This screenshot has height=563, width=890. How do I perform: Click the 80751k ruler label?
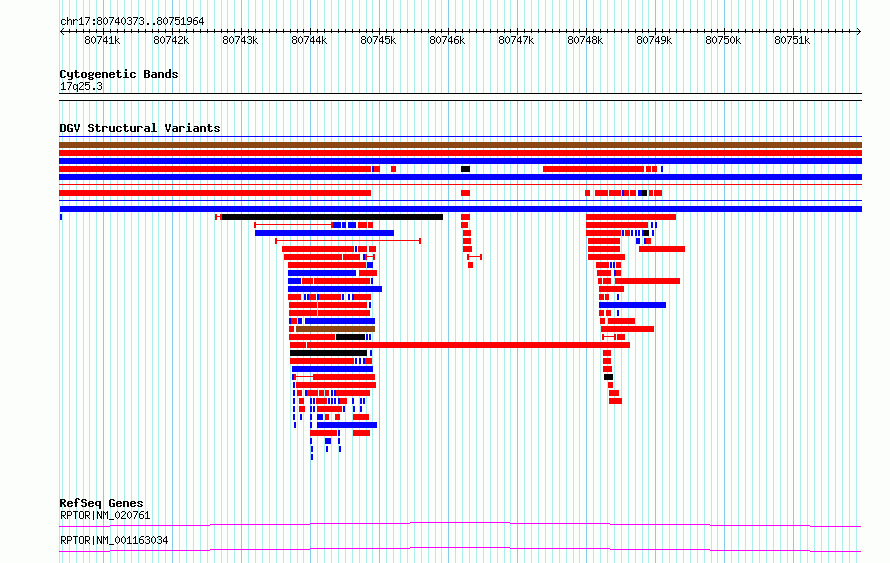[792, 40]
